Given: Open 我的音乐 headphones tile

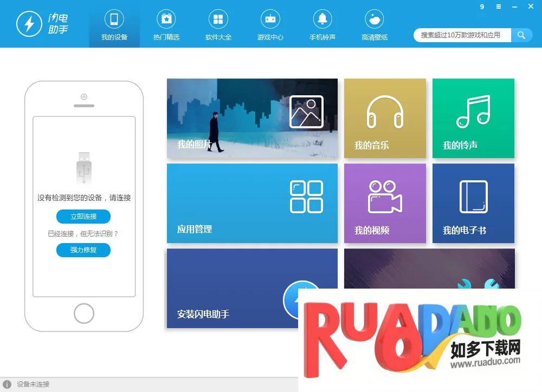Looking at the screenshot, I should (385, 119).
